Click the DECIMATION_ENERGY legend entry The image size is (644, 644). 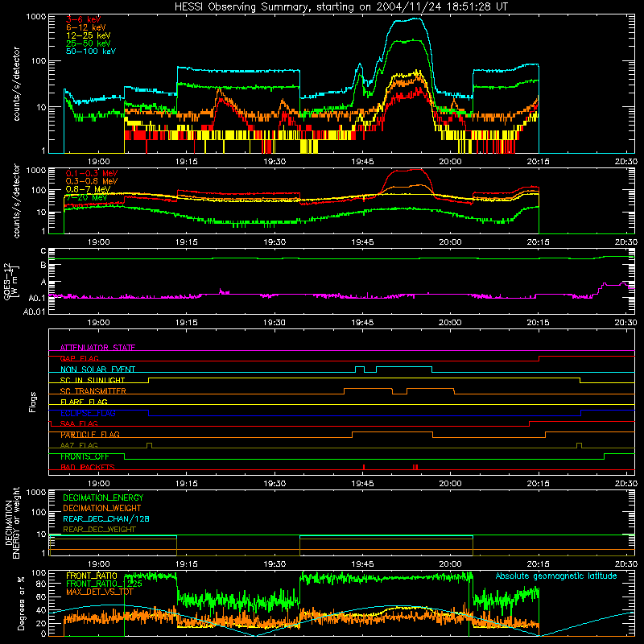point(103,497)
